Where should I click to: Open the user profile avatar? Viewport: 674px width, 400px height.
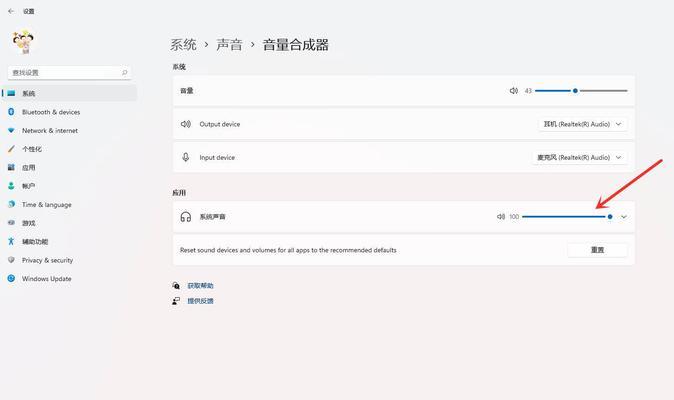click(24, 42)
